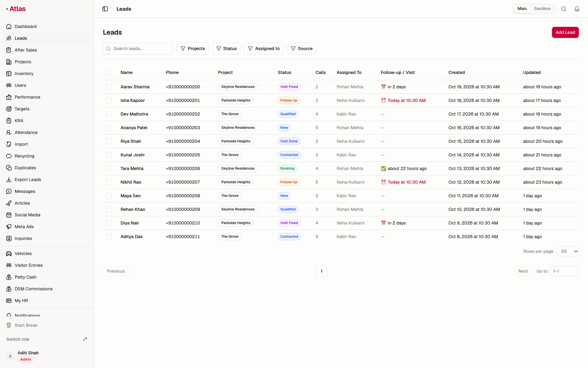Image resolution: width=588 pixels, height=368 pixels.
Task: Open the Projects filter dropdown
Action: coord(193,49)
